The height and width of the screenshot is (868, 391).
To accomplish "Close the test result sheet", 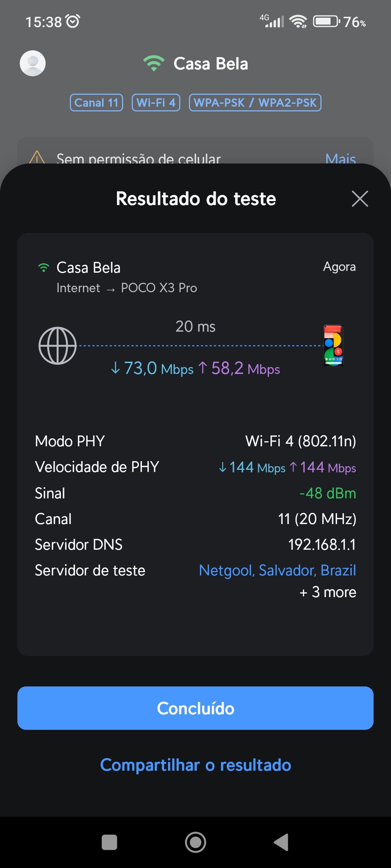I will 360,199.
